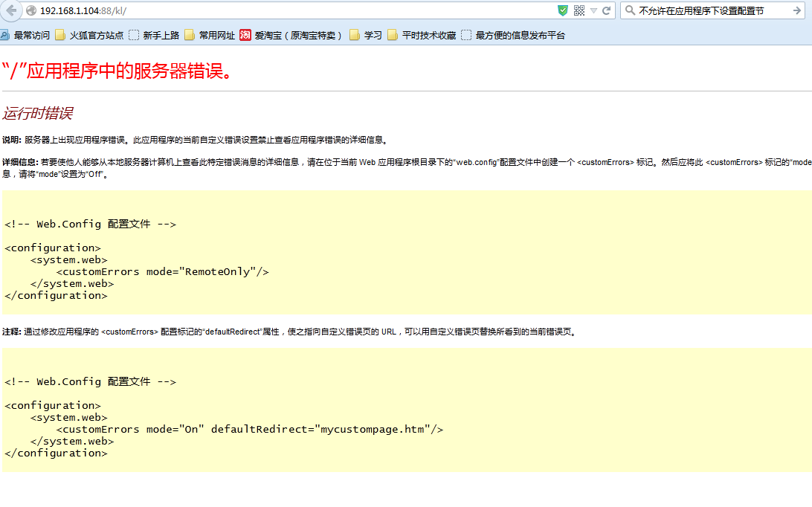
Task: Click the 新手上路 bookmark
Action: point(154,35)
